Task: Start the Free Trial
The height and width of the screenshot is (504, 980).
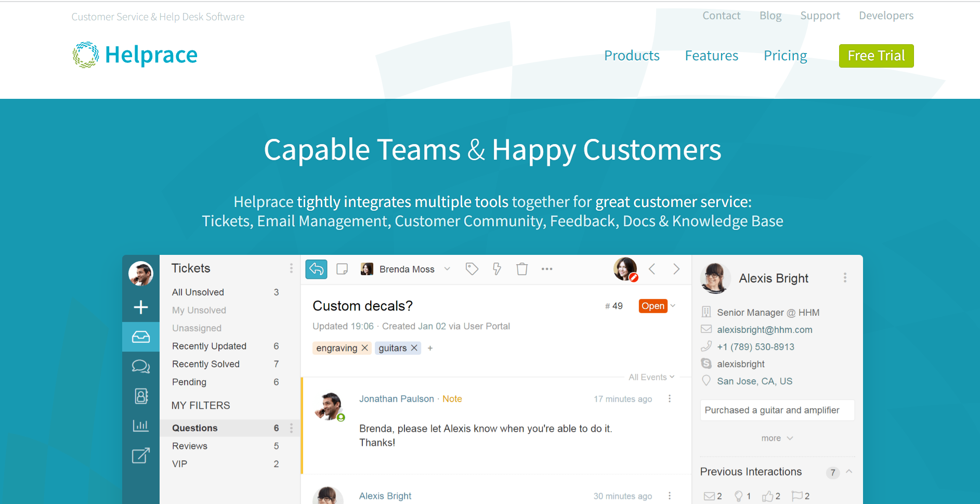Action: coord(876,56)
